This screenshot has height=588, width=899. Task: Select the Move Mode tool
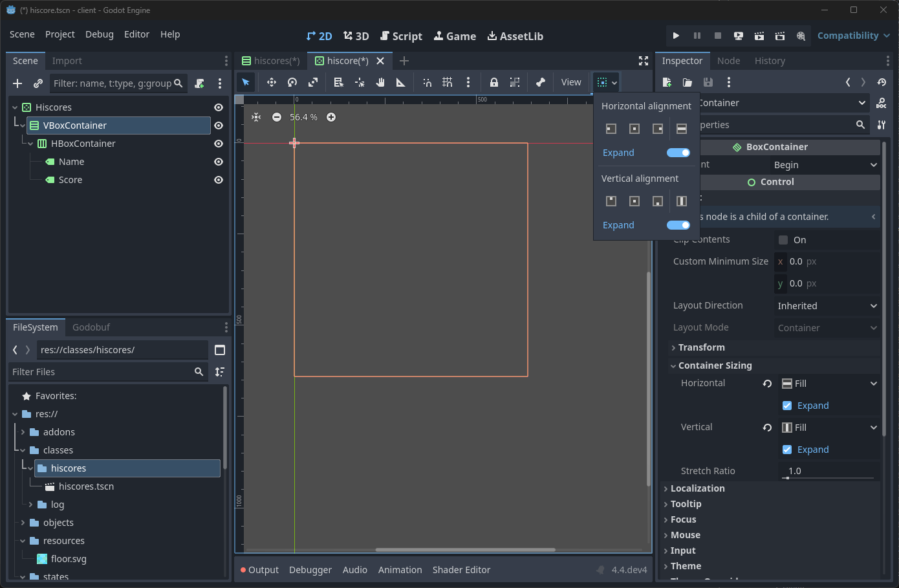[272, 82]
